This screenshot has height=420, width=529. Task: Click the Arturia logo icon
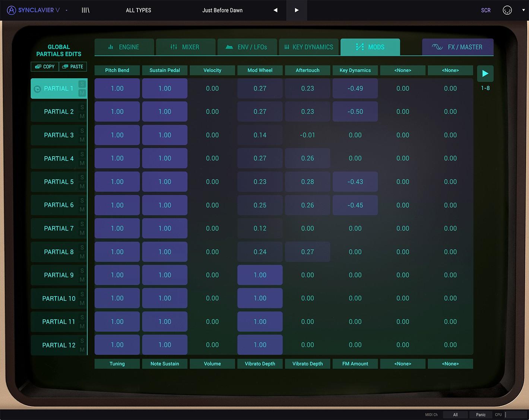coord(12,10)
